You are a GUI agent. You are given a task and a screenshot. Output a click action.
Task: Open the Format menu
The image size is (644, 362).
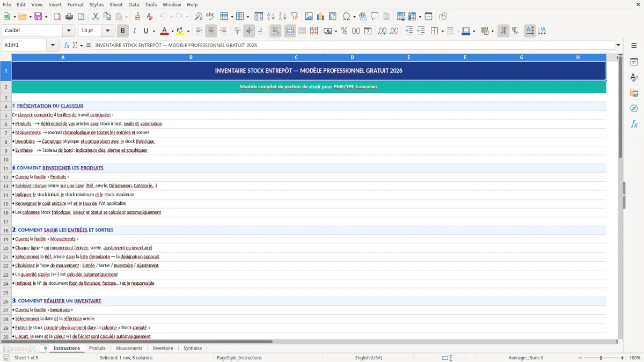tap(75, 4)
